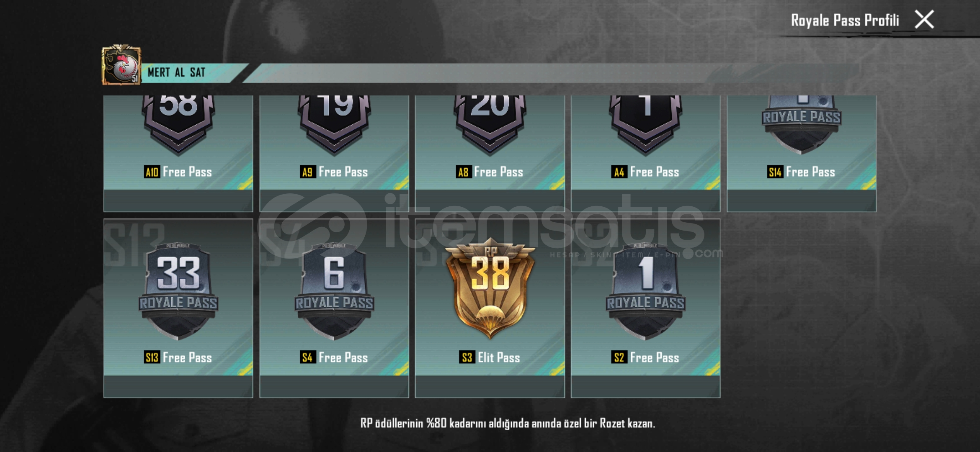The height and width of the screenshot is (452, 980).
Task: Click the S13 Free Pass label
Action: 178,357
